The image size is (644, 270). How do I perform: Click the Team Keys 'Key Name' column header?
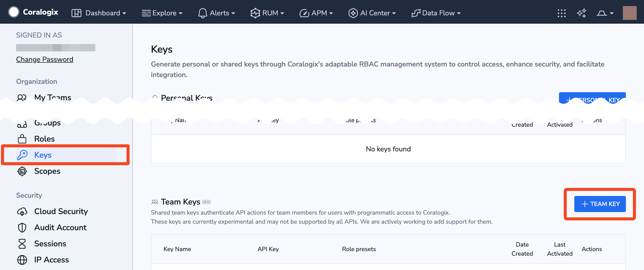(177, 249)
